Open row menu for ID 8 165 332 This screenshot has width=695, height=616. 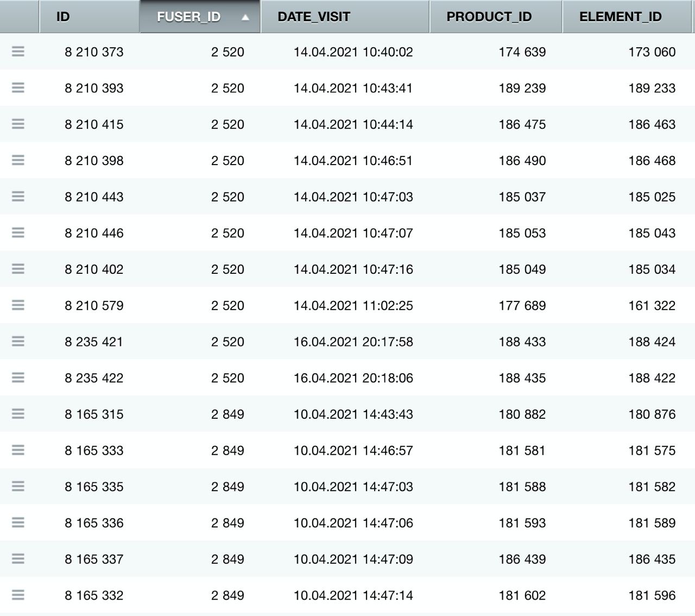point(18,595)
